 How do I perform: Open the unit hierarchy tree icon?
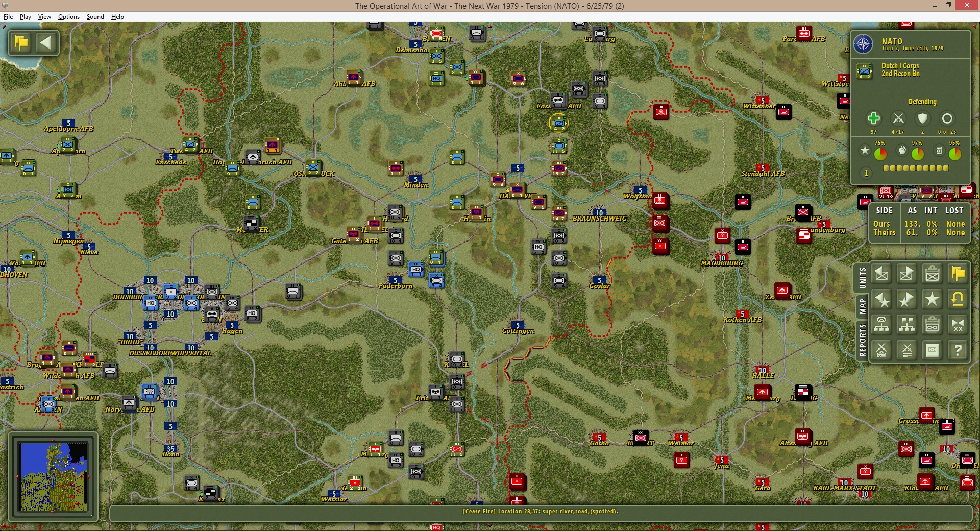881,325
